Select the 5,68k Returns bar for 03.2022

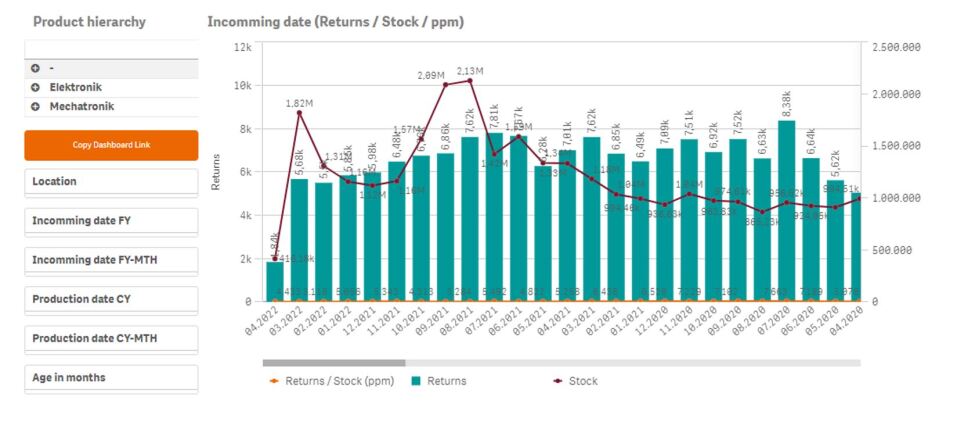click(299, 240)
